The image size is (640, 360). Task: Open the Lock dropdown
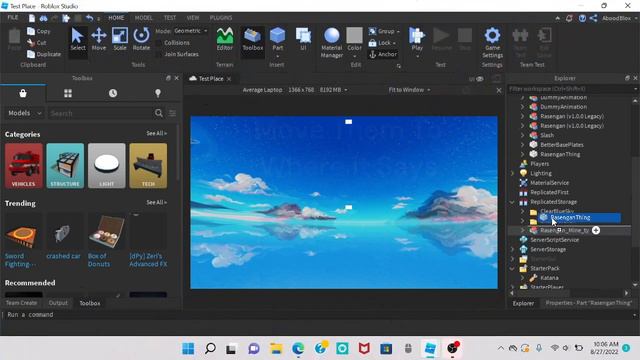pyautogui.click(x=382, y=42)
